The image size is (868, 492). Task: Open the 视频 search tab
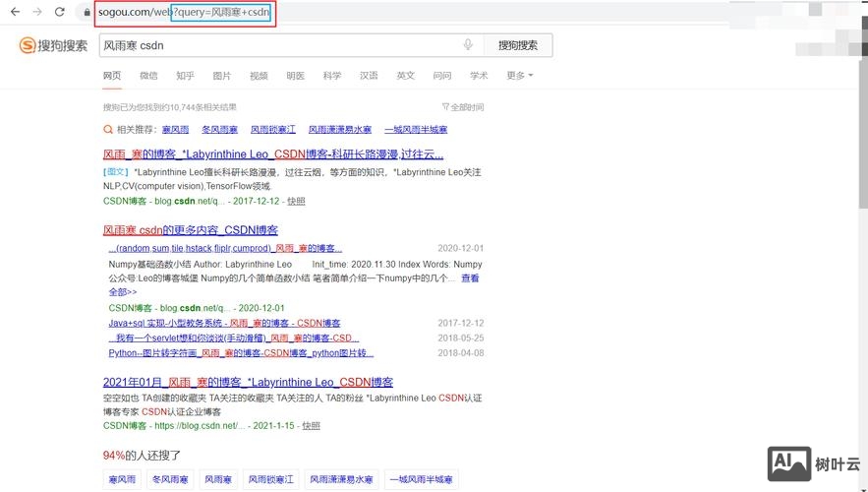259,76
